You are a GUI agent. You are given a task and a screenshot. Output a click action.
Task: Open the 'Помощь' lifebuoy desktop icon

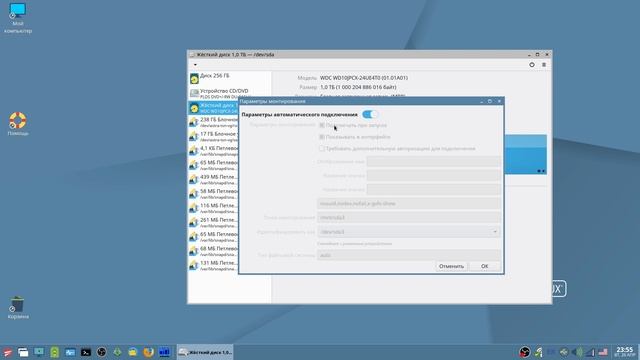pyautogui.click(x=18, y=124)
